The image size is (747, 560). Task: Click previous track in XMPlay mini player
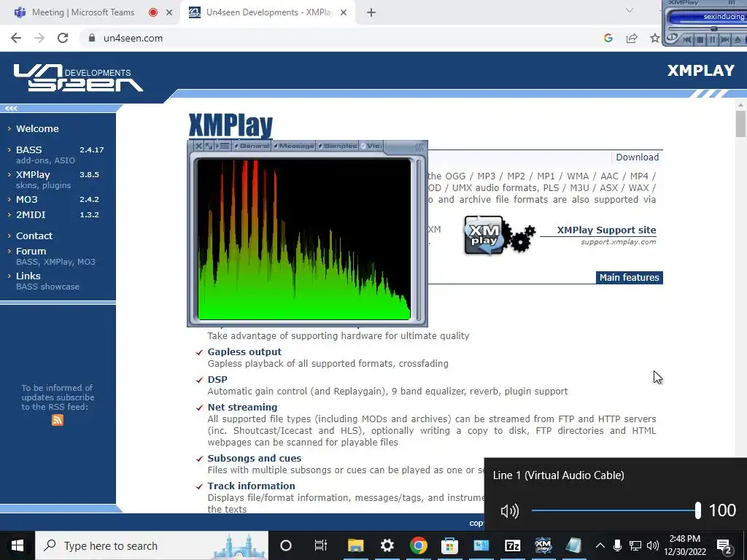point(687,39)
